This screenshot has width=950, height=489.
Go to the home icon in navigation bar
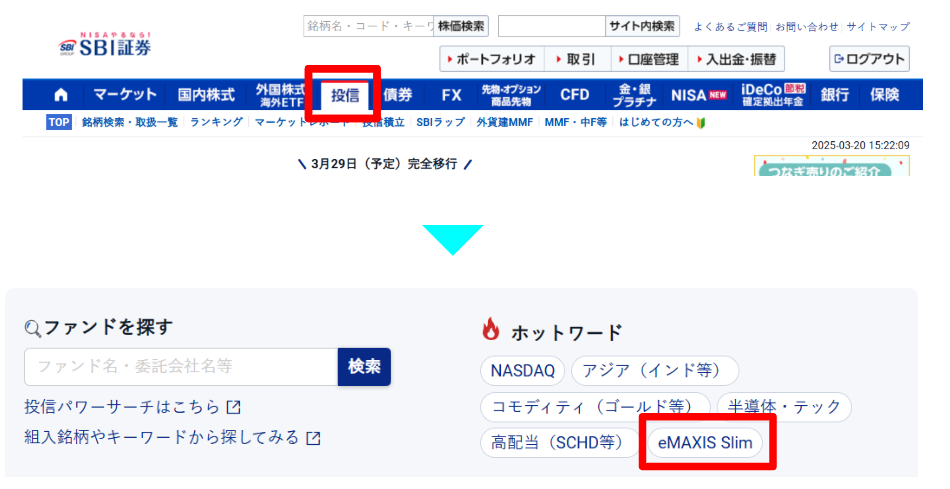point(61,95)
